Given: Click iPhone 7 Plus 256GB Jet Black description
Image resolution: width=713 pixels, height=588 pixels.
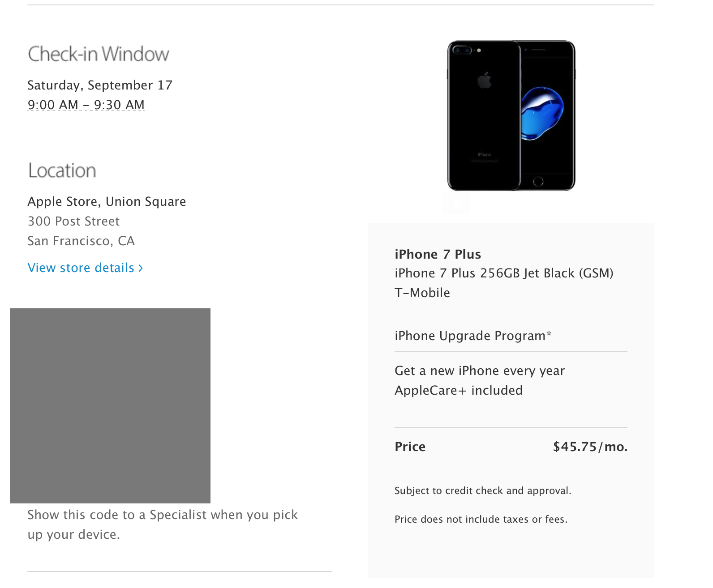Looking at the screenshot, I should 504,273.
